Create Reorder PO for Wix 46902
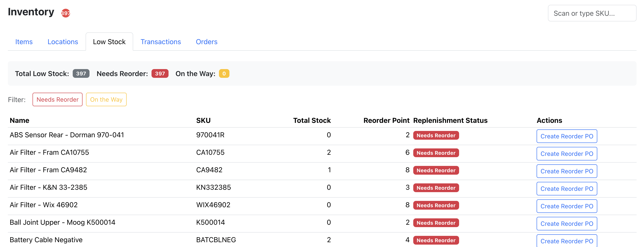The image size is (644, 247). click(x=567, y=207)
